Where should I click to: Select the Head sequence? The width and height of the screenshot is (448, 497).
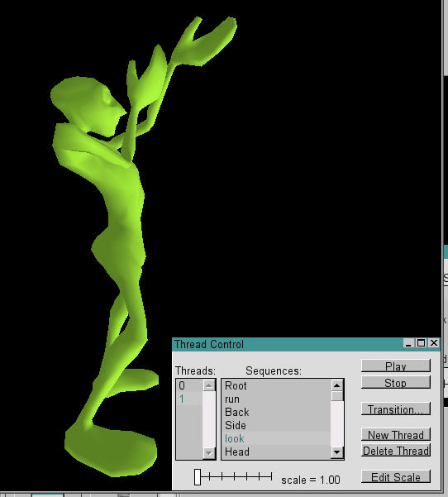[276, 452]
